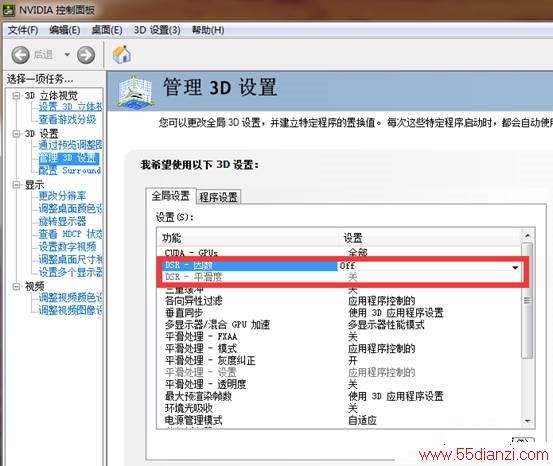Open 设置 3D 立体视觉 link
Screen dimensions: 553x466
[71, 107]
